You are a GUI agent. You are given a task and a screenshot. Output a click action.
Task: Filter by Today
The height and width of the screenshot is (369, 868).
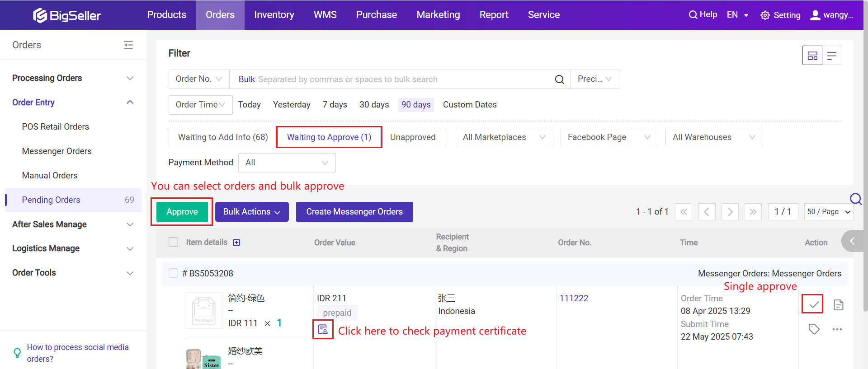coord(250,105)
